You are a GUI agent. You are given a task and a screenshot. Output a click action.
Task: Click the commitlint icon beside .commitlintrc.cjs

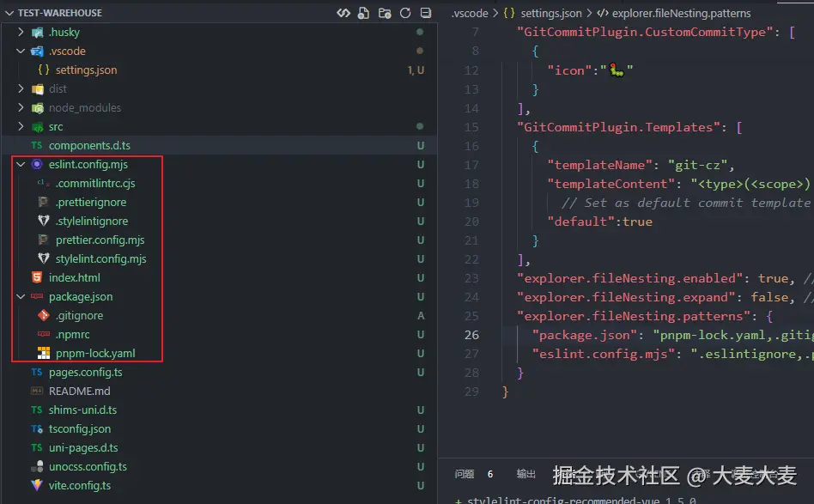point(44,183)
